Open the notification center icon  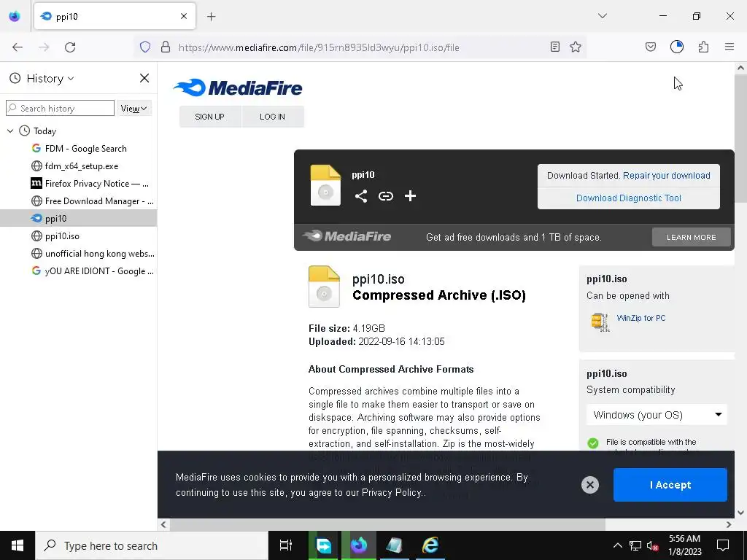pos(723,545)
